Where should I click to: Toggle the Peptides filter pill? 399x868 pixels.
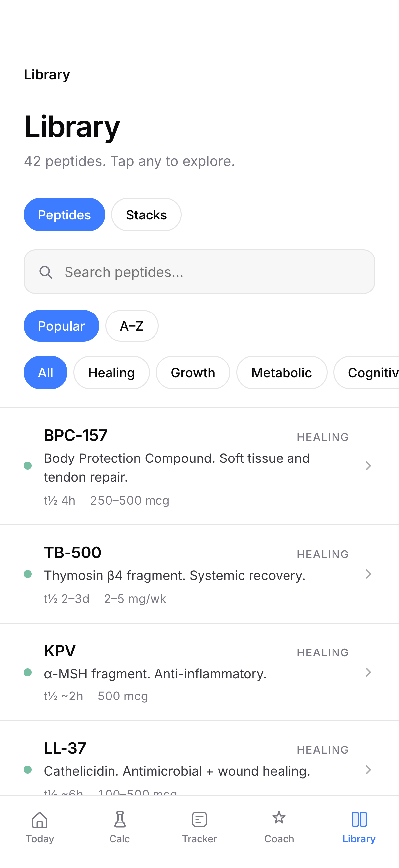point(64,215)
